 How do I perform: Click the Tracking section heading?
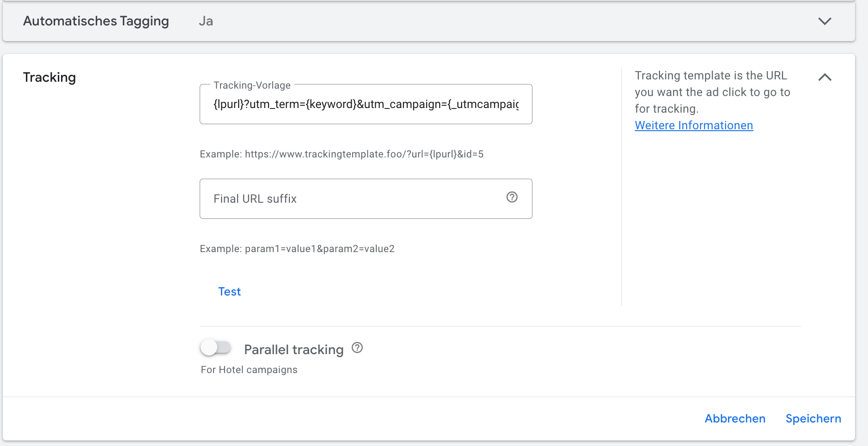coord(49,77)
